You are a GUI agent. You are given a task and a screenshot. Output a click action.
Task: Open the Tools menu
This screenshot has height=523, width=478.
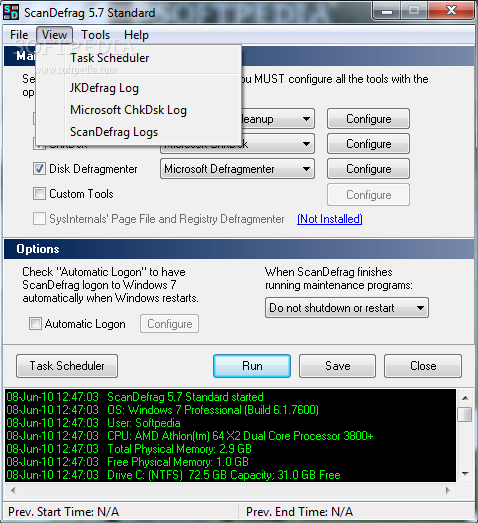coord(95,35)
